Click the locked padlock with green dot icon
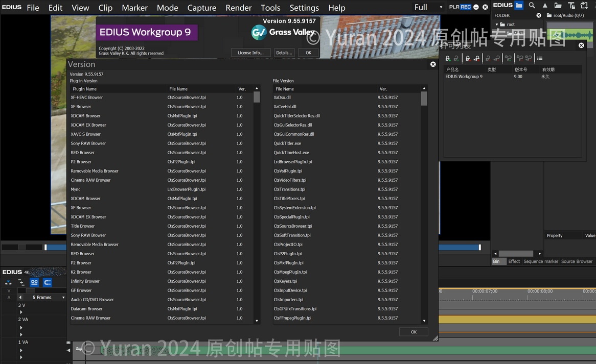 [448, 58]
